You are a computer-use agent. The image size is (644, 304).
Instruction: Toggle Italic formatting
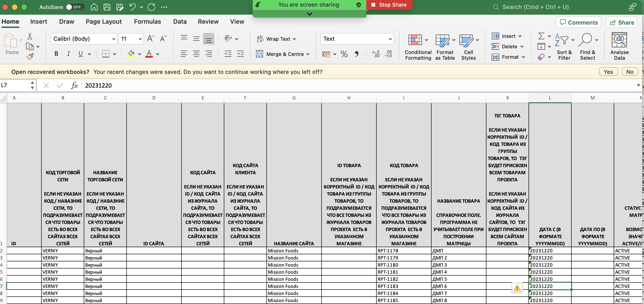tap(68, 54)
